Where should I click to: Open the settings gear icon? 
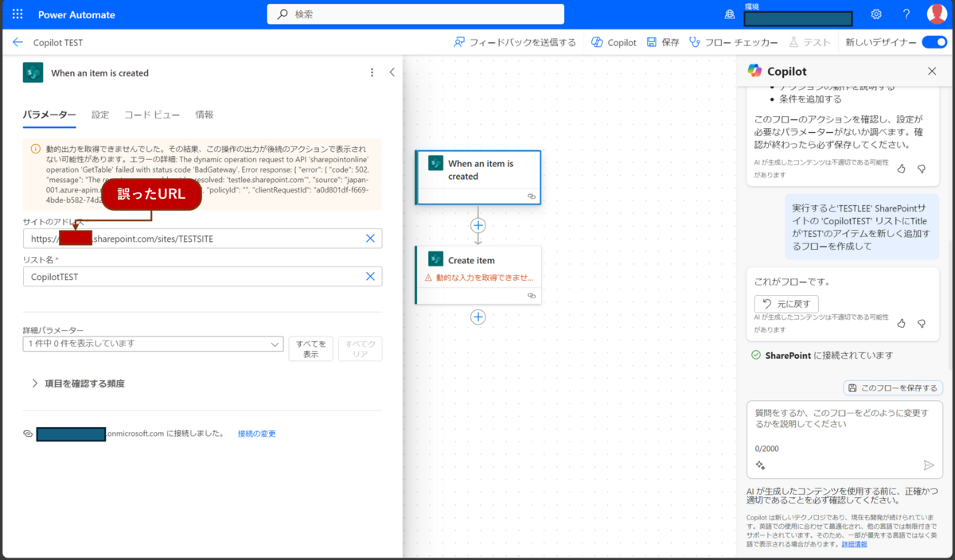(876, 14)
